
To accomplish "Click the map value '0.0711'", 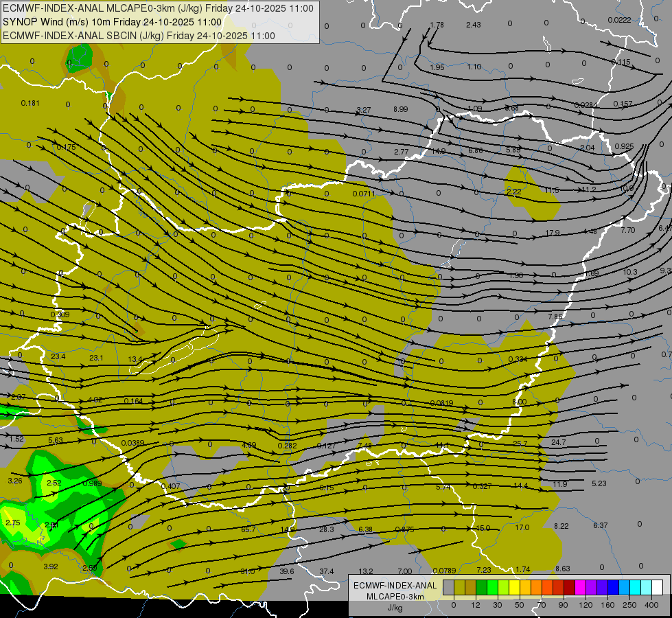I will pyautogui.click(x=364, y=194).
